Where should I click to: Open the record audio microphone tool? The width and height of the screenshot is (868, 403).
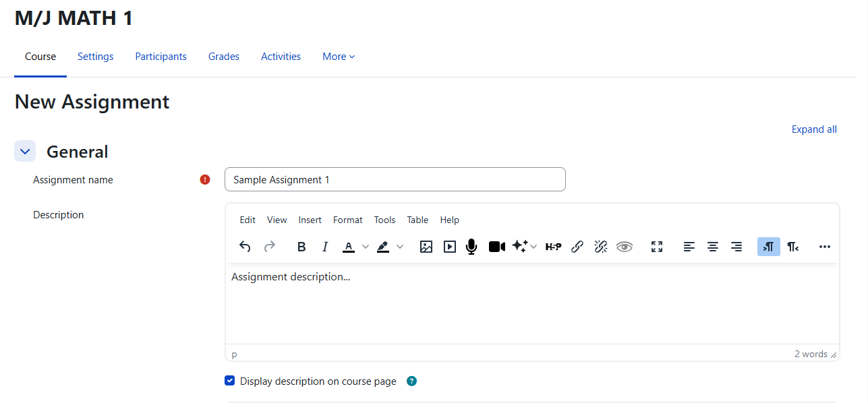[x=471, y=247]
